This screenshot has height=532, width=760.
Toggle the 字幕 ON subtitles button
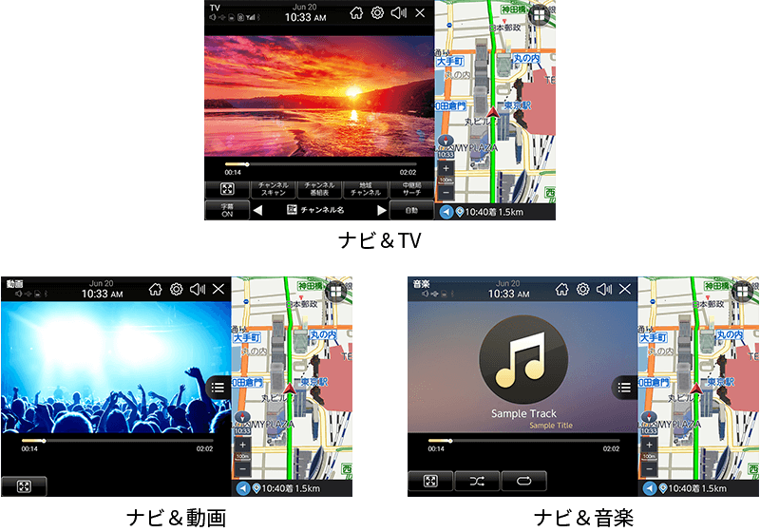227,211
